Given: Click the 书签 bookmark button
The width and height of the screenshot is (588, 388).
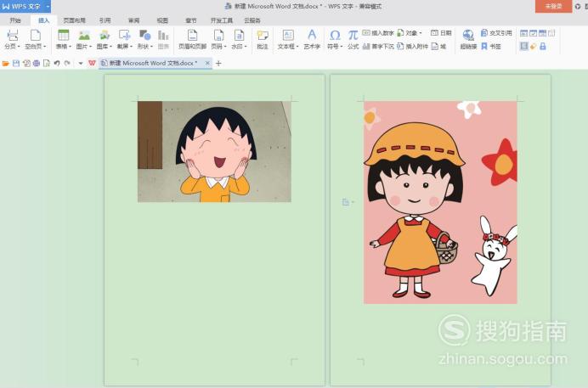Looking at the screenshot, I should tap(491, 47).
